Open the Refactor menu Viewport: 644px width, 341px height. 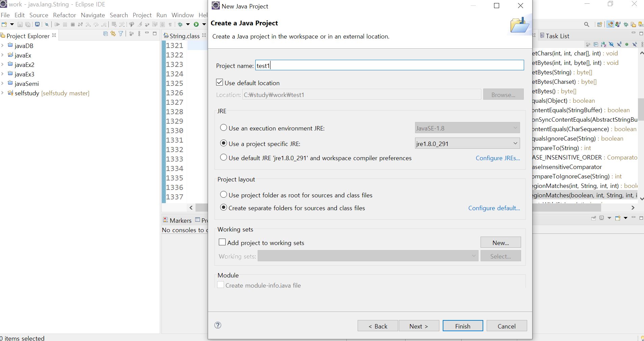(x=65, y=15)
